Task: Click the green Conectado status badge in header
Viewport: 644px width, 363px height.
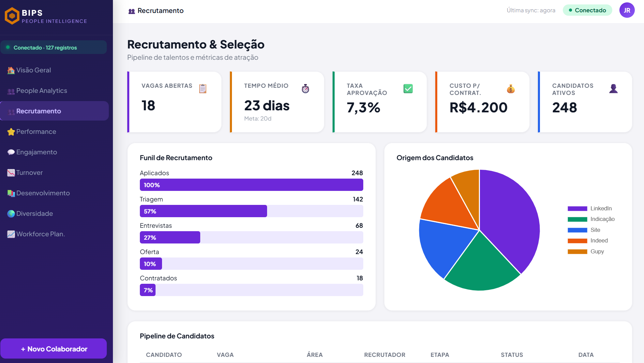Action: 587,10
